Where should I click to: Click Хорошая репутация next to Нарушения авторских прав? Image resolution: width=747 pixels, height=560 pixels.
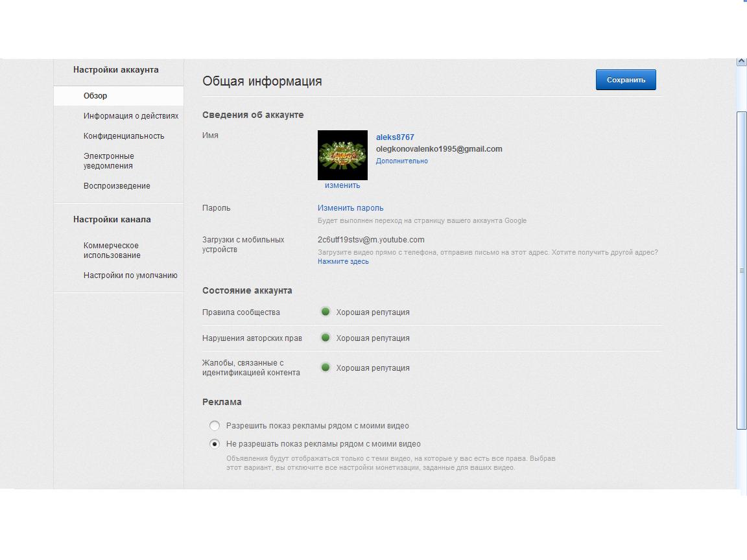pos(373,338)
